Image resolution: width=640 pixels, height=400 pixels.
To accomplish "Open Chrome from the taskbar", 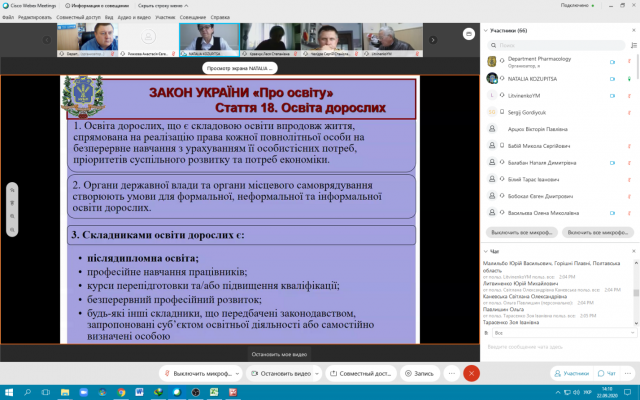I will (x=121, y=392).
